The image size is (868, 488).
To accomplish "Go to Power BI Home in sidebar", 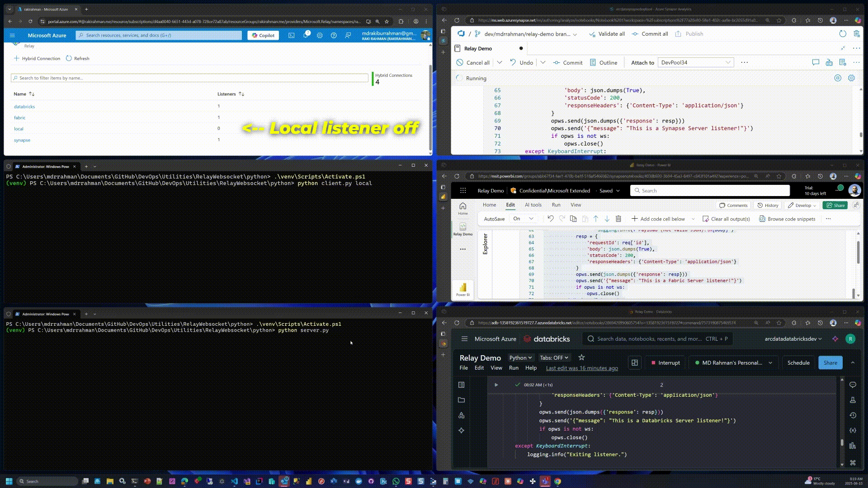I will [x=462, y=208].
